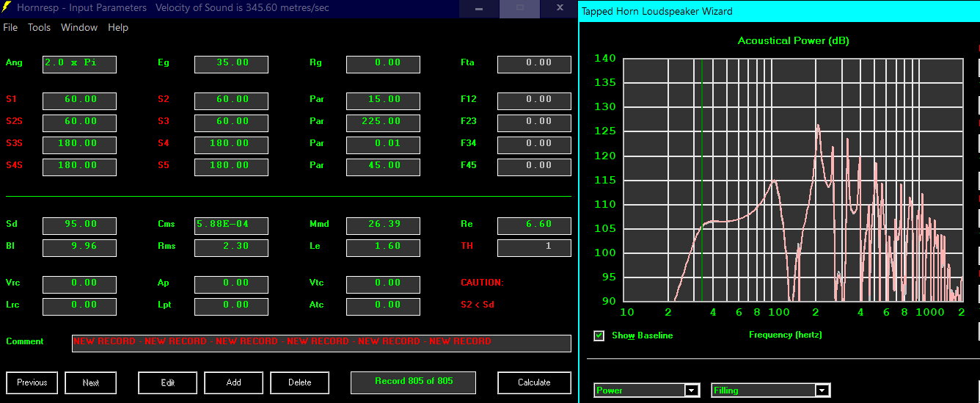Minimize the Hornresp Input Parameters window
This screenshot has width=980, height=403.
479,8
